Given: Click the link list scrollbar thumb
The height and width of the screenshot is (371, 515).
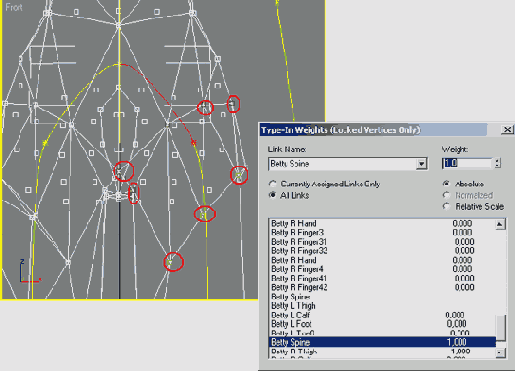Looking at the screenshot, I should pos(501,327).
